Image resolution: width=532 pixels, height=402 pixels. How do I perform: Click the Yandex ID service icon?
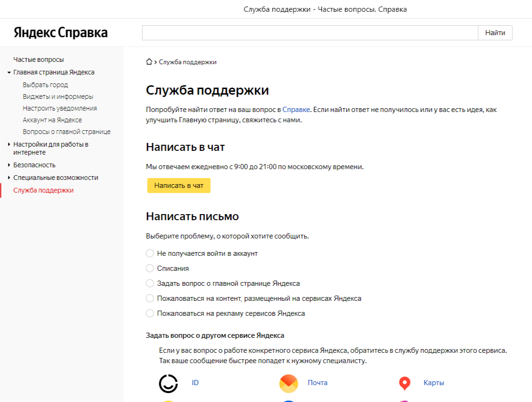(168, 383)
